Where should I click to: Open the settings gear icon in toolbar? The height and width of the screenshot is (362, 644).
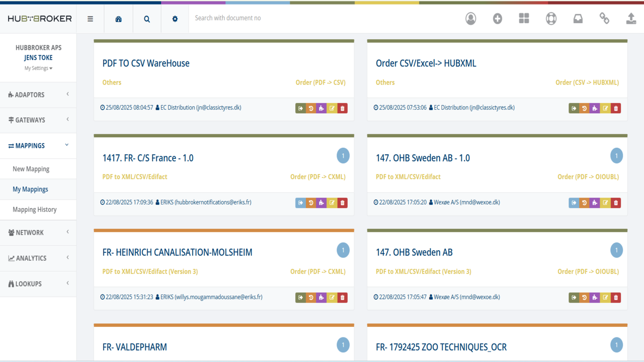point(175,19)
